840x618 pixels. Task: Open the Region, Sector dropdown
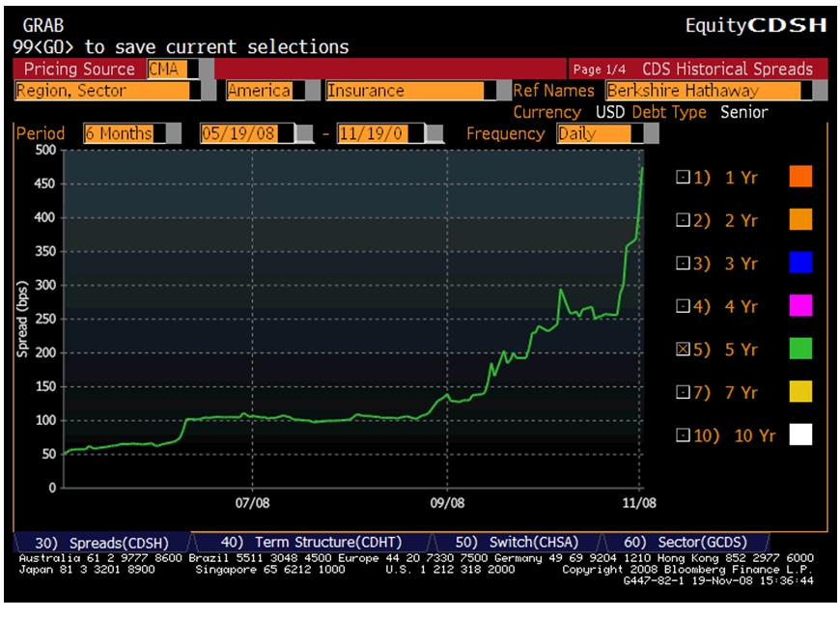(209, 91)
